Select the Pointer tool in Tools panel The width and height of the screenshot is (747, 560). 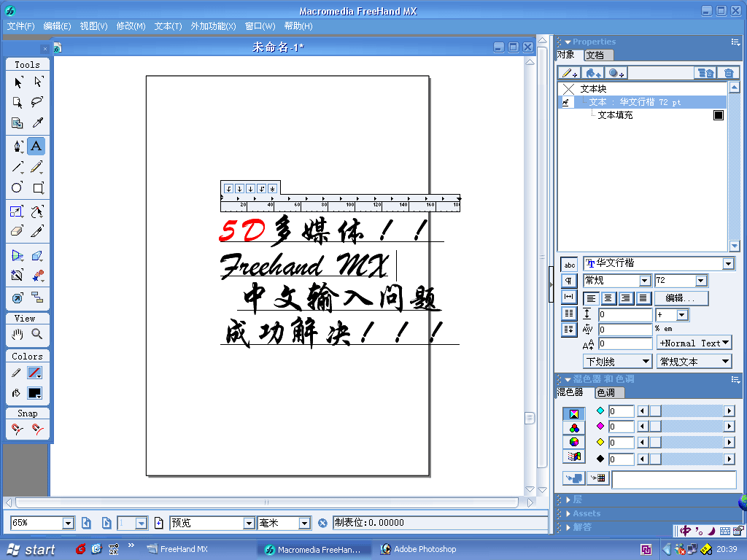(18, 82)
